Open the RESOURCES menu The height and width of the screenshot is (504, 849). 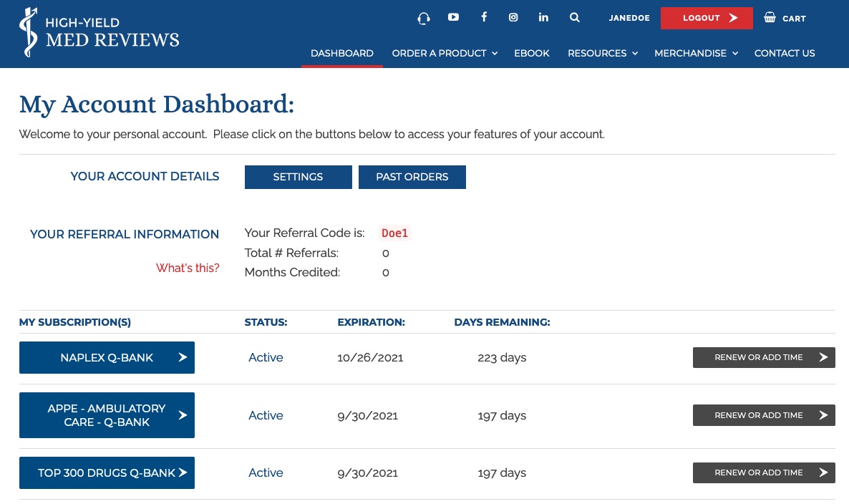tap(597, 53)
